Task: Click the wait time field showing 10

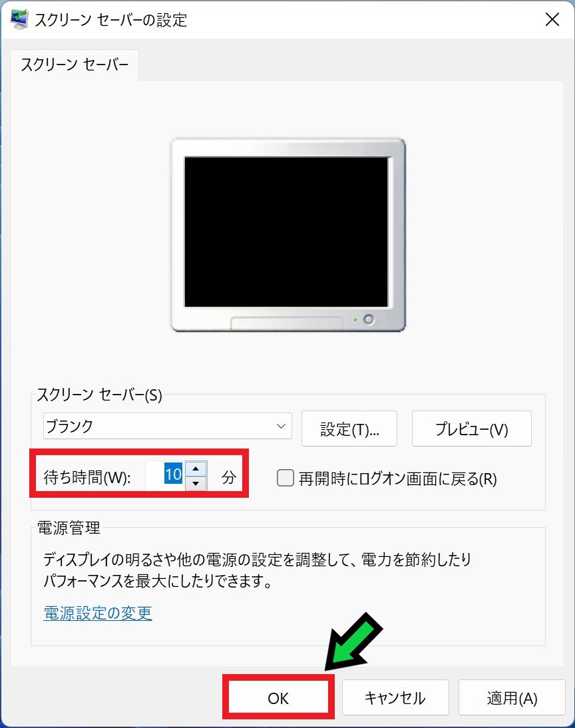Action: tap(165, 475)
